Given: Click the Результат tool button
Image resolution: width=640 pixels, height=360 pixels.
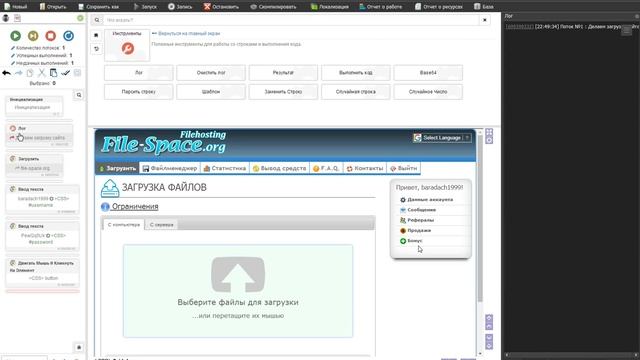Looking at the screenshot, I should pyautogui.click(x=283, y=73).
